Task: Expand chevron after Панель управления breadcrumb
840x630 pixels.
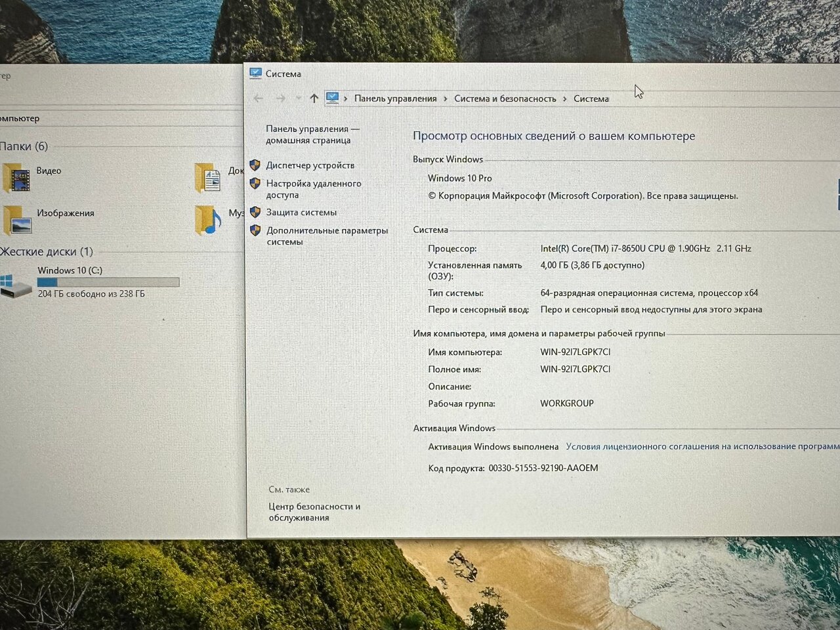Action: tap(446, 99)
